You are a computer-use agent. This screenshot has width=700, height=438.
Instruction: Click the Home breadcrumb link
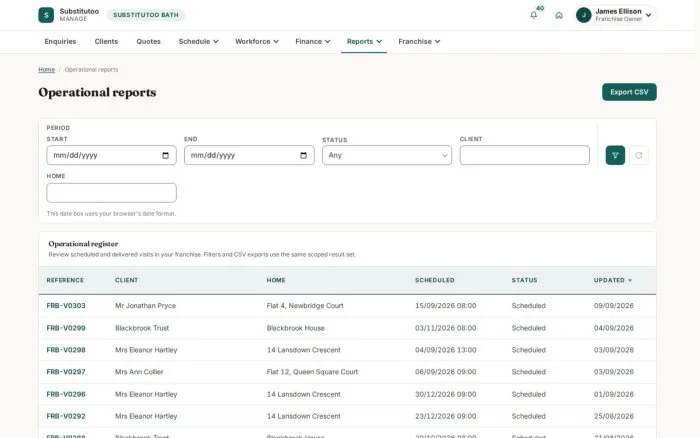tap(46, 70)
